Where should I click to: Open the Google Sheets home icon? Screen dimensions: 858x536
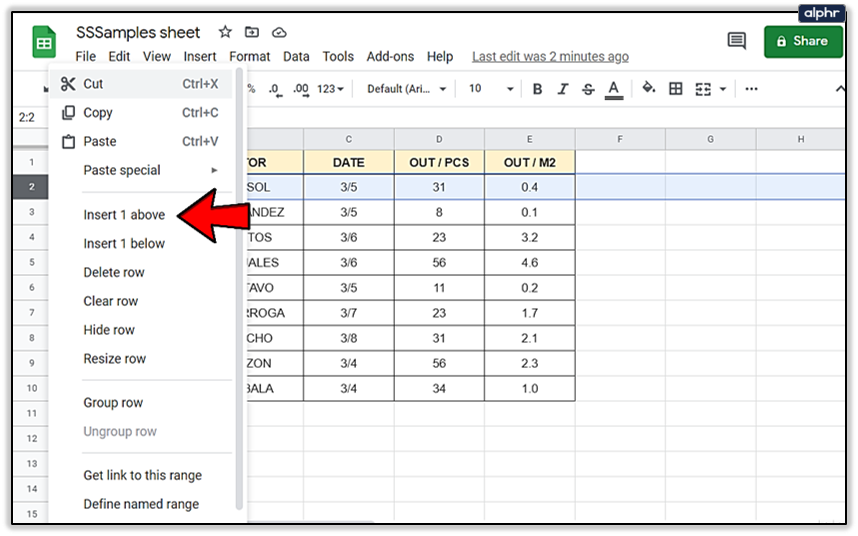(x=44, y=42)
